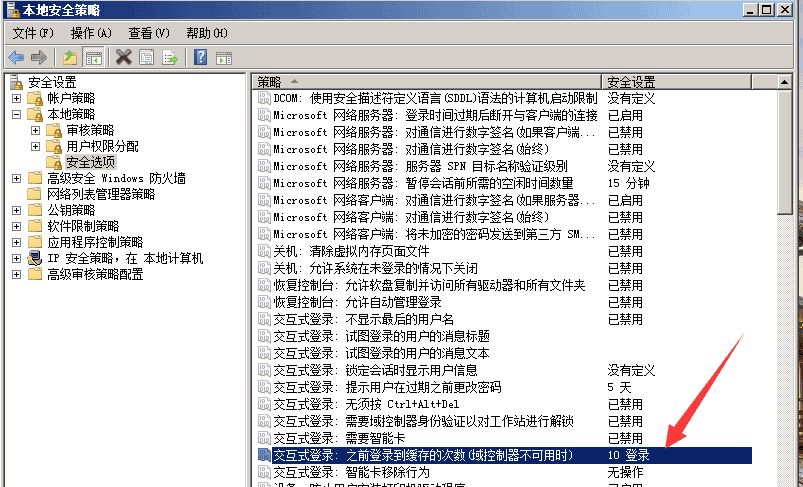Expand the IP 安全策略 tree node
803x487 pixels.
(x=16, y=258)
